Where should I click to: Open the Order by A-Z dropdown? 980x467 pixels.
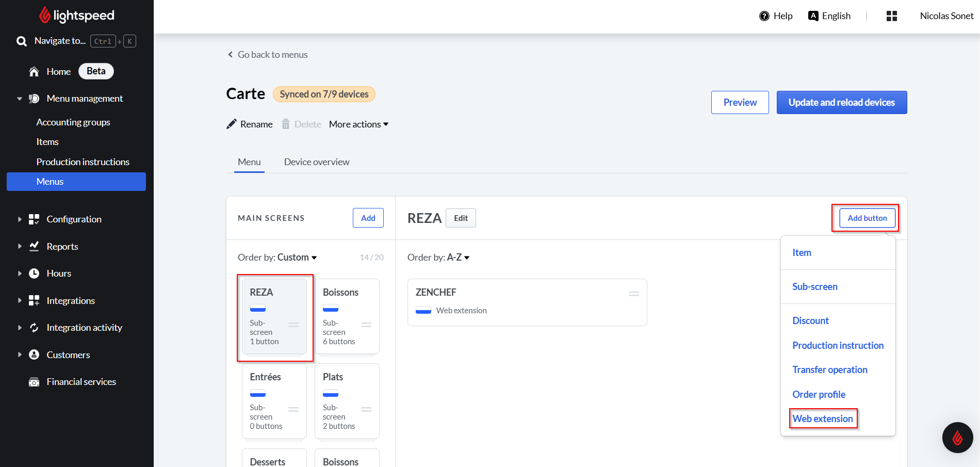coord(438,257)
